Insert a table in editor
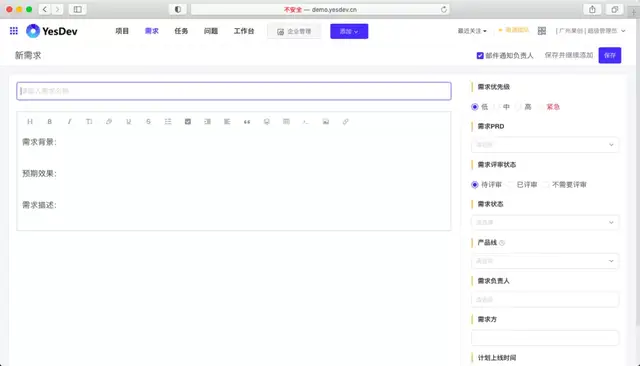Viewport: 640px width, 366px height. click(x=286, y=122)
